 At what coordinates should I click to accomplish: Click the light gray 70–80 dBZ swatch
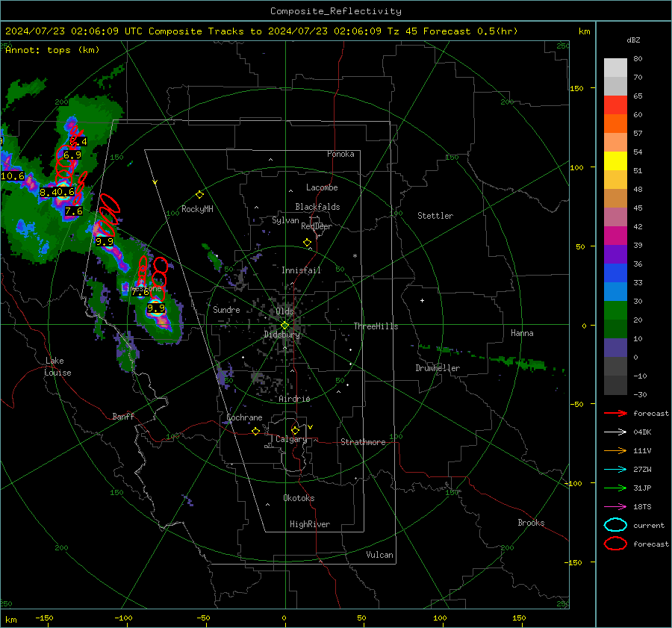pos(615,68)
